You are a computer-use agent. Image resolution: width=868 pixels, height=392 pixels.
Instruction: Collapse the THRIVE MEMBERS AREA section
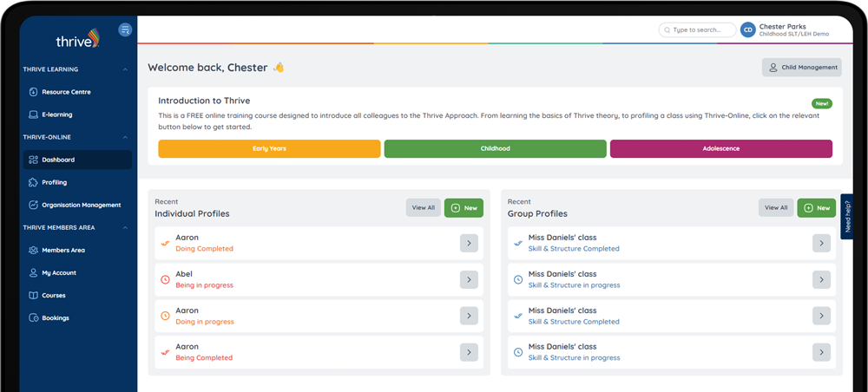coord(125,227)
